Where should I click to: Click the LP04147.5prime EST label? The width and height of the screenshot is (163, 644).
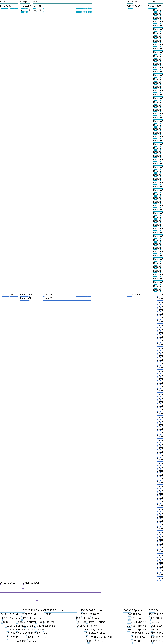coord(136,629)
